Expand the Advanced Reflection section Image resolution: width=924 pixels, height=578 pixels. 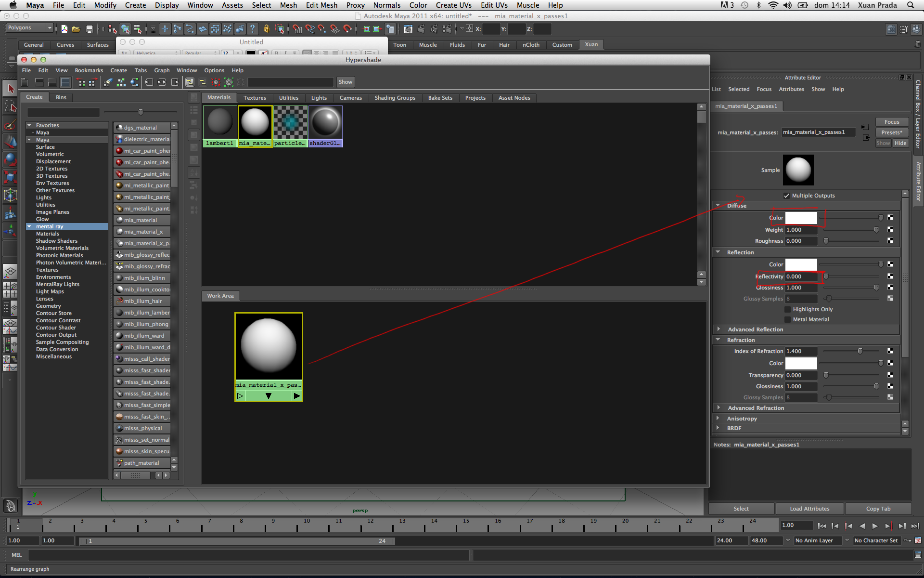click(x=719, y=329)
